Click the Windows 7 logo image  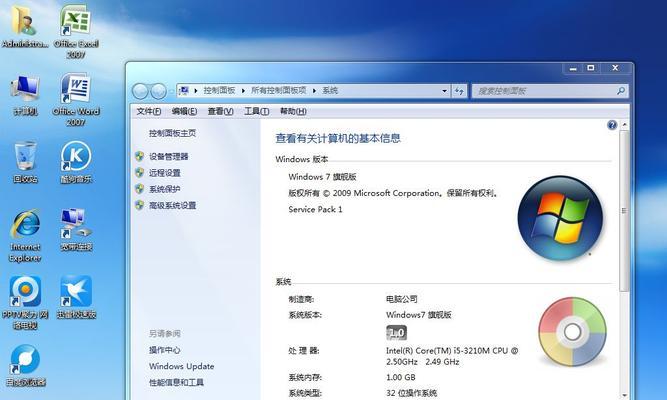[x=560, y=218]
